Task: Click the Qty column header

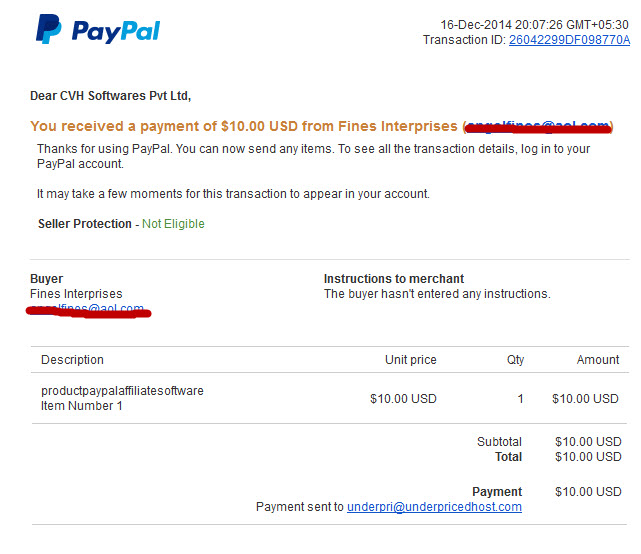Action: [515, 360]
